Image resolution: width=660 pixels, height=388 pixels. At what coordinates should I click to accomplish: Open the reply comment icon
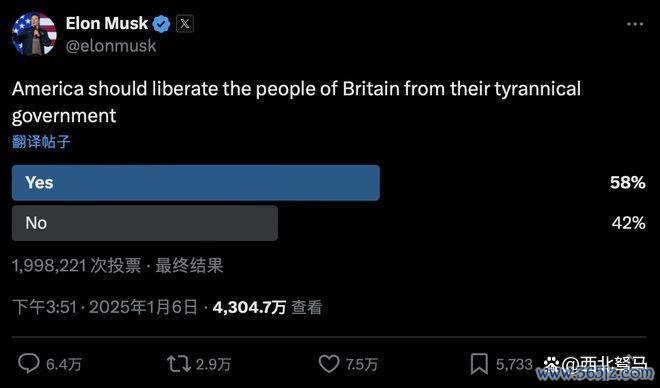[29, 363]
